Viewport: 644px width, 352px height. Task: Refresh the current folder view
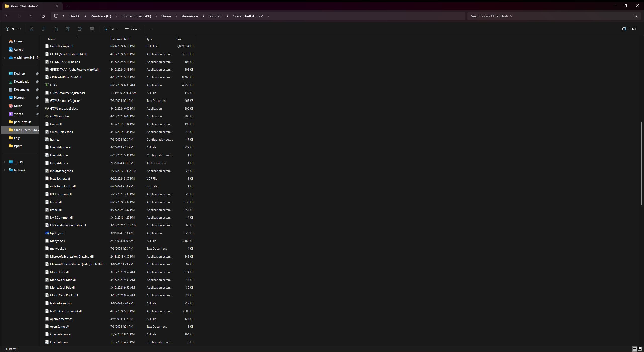[x=43, y=16]
